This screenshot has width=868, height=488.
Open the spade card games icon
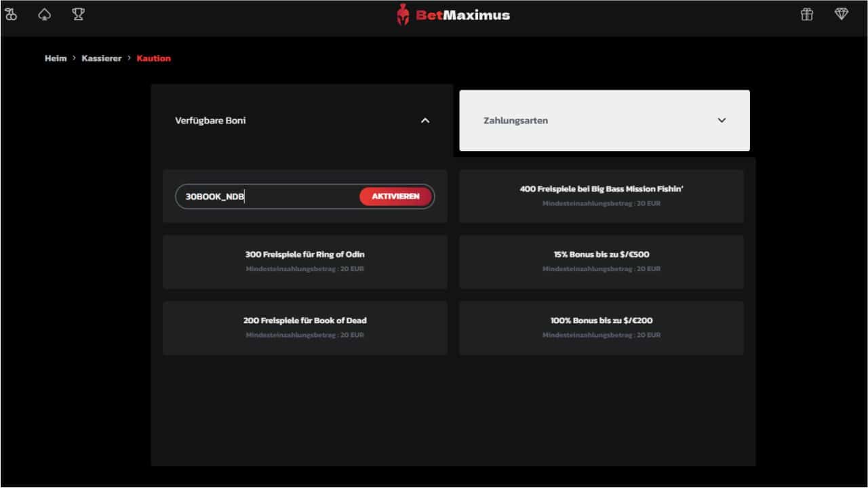[x=45, y=14]
